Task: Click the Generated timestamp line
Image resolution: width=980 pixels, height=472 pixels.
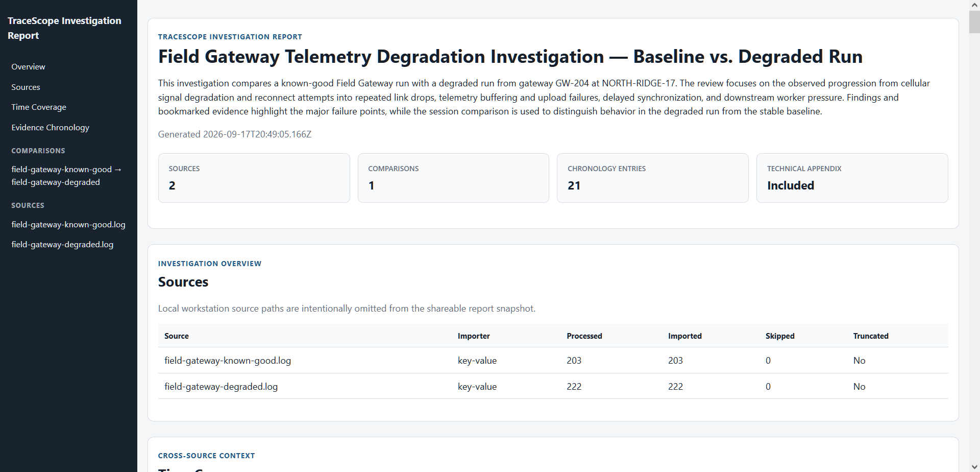Action: coord(235,134)
